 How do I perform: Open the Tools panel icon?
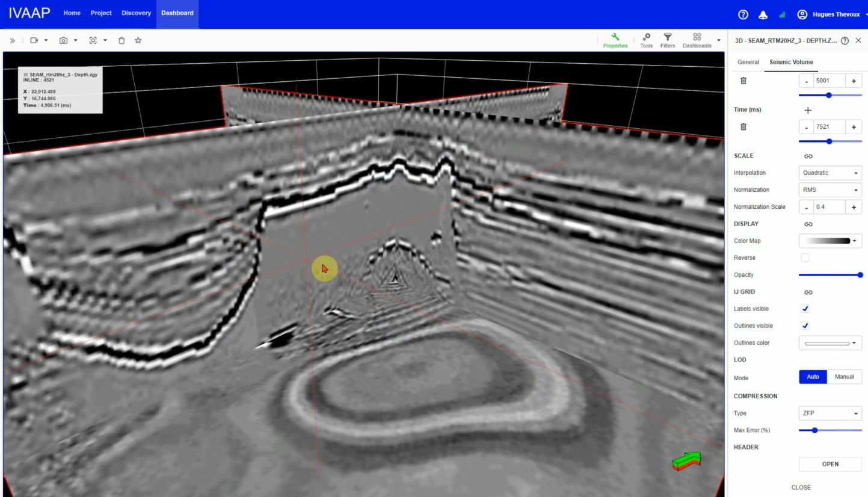647,40
